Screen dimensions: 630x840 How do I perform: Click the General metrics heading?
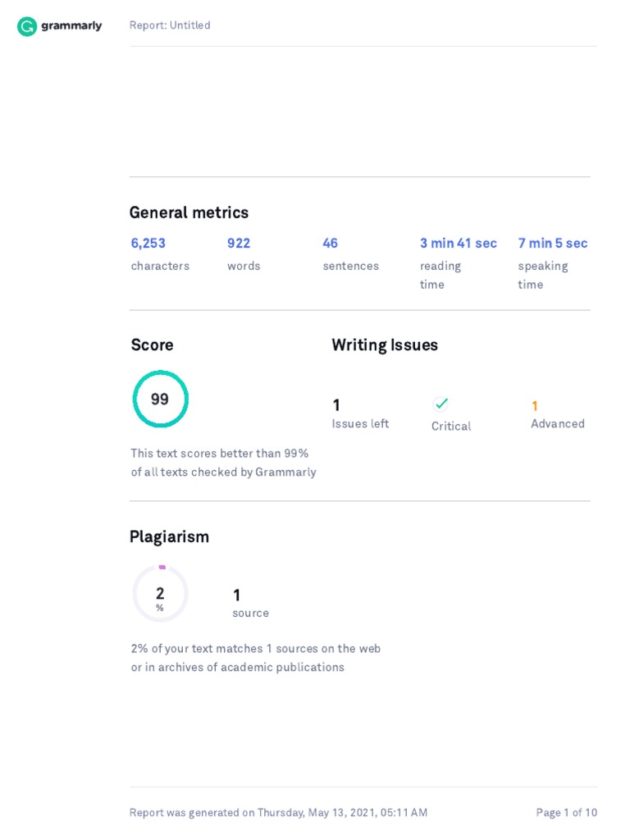189,212
